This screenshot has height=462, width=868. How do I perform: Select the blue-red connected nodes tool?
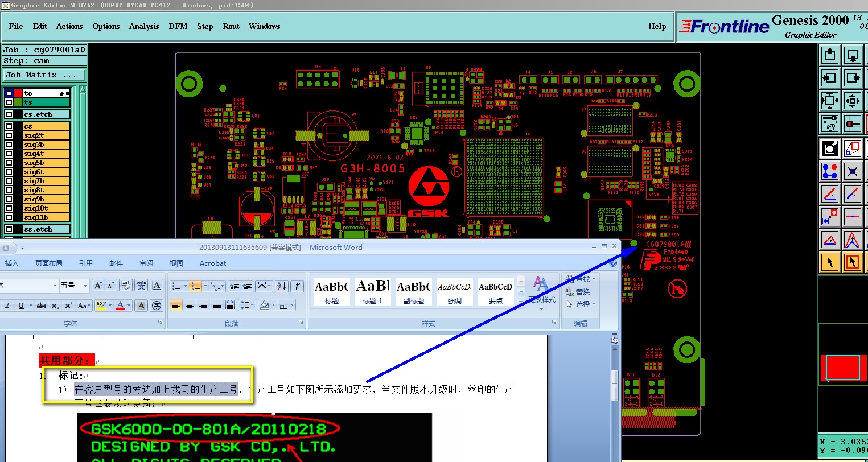[x=830, y=171]
